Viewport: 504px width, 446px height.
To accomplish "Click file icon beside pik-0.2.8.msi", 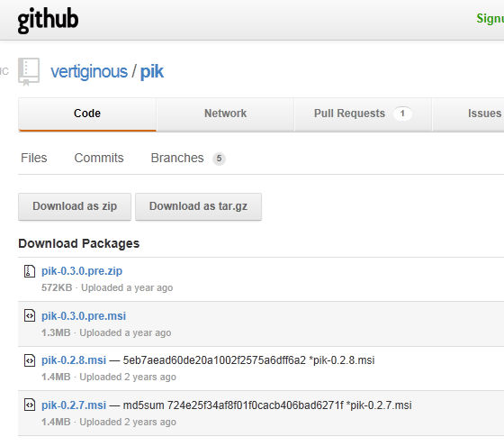I will [30, 360].
